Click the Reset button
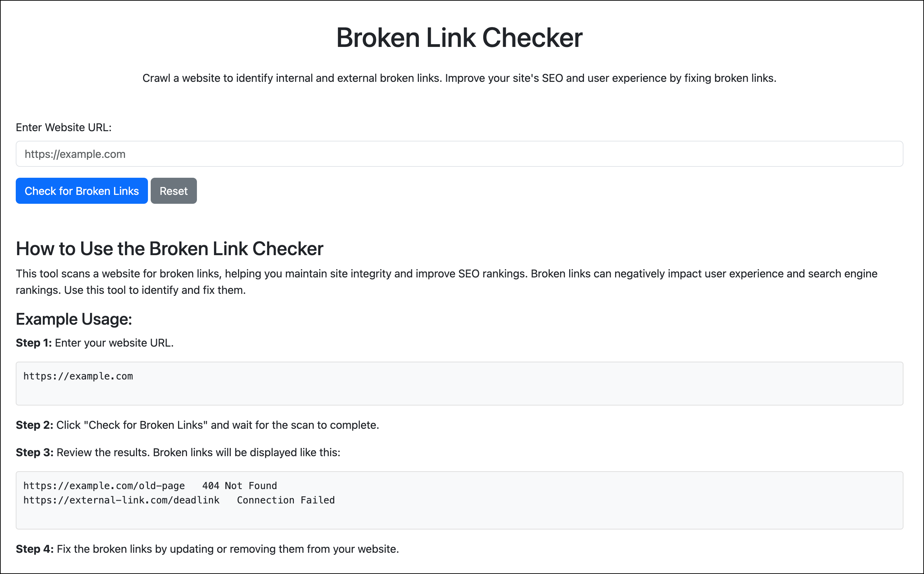Viewport: 924px width, 574px height. [173, 191]
